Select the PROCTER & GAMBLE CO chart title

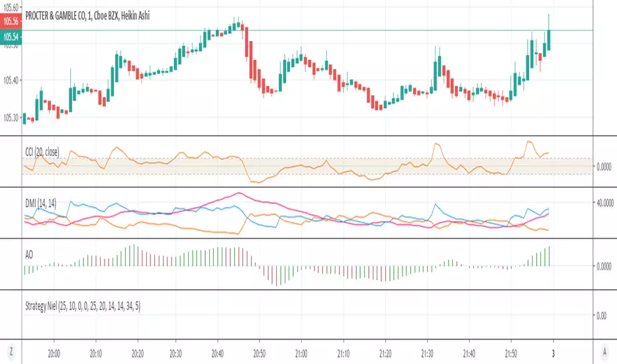87,16
